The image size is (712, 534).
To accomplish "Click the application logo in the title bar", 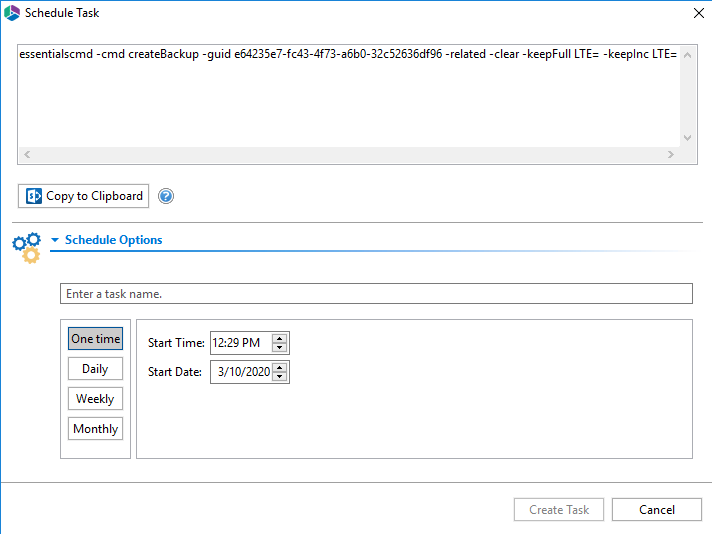I will click(13, 13).
